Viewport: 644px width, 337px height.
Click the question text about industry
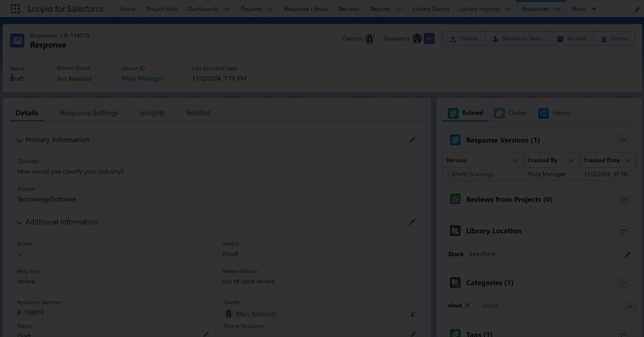click(70, 172)
